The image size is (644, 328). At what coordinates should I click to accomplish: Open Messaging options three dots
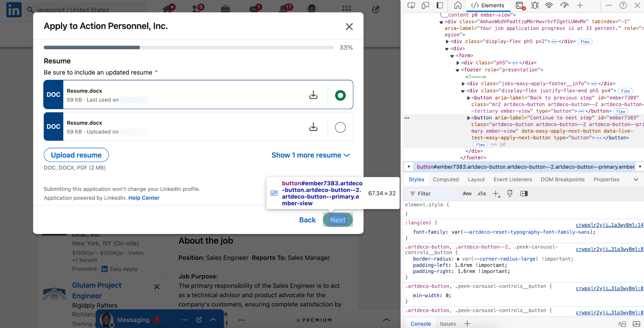[185, 320]
